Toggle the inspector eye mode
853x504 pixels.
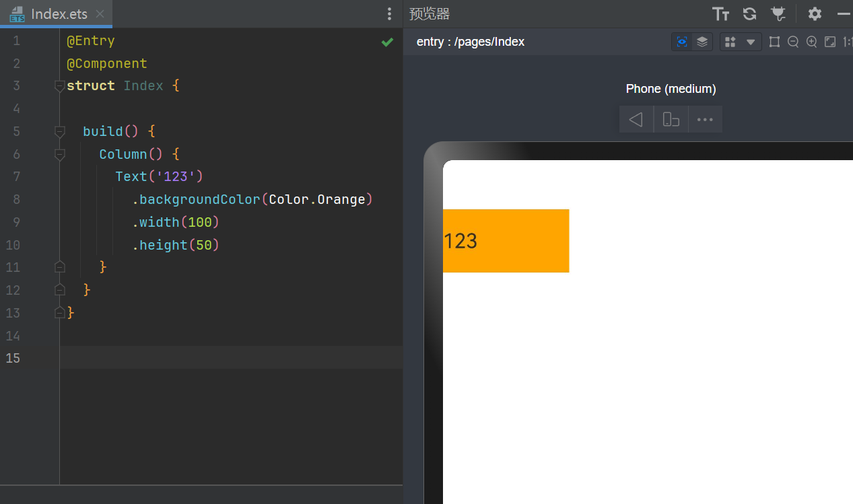pos(682,42)
